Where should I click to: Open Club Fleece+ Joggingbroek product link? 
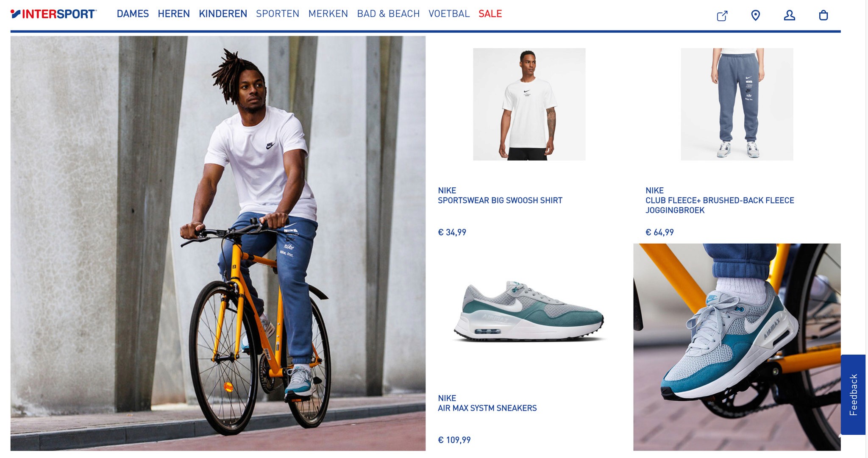pyautogui.click(x=720, y=205)
